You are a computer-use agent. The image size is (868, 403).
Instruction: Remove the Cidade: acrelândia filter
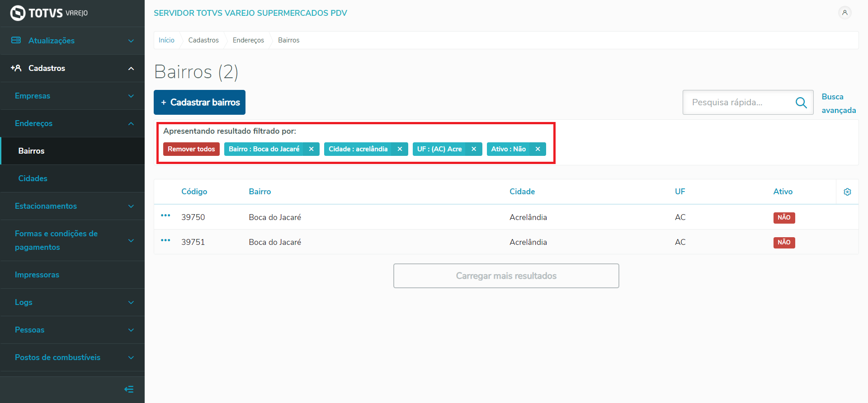tap(400, 149)
